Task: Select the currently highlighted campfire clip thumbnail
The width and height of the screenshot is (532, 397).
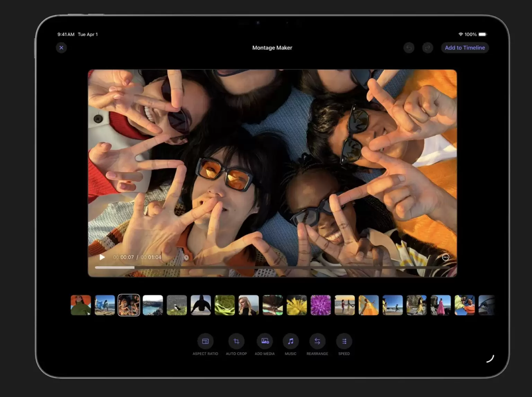Action: coord(128,305)
